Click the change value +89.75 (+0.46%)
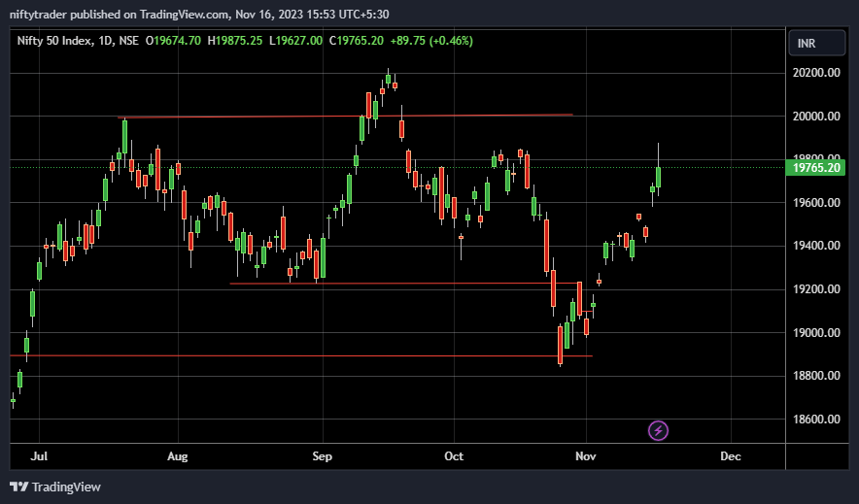 431,41
